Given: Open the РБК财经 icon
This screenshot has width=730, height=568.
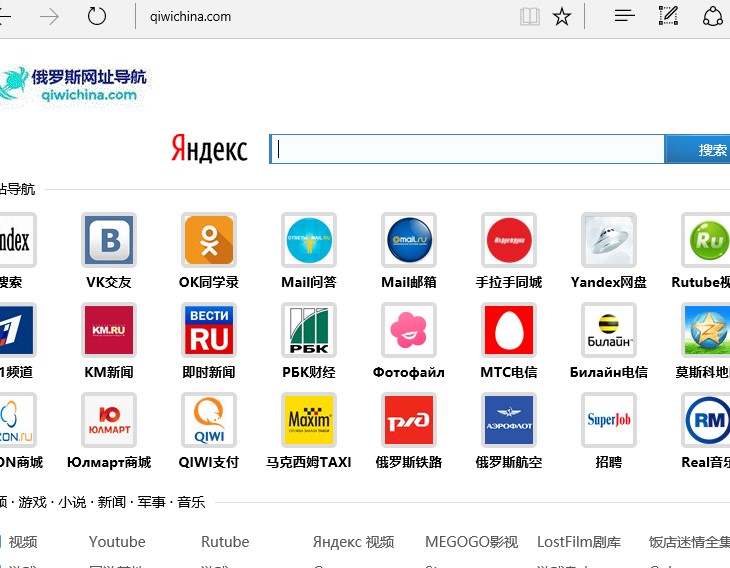Looking at the screenshot, I should point(309,330).
